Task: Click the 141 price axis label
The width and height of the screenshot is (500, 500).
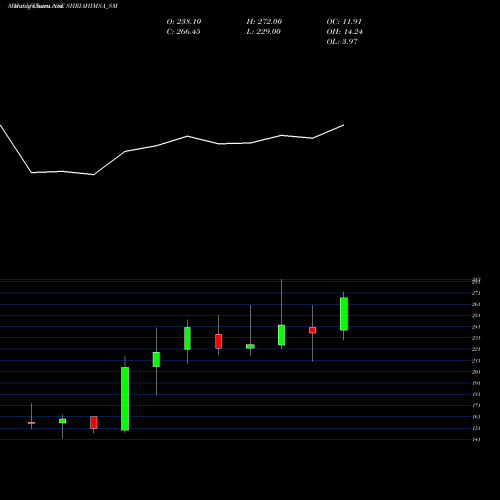Action: coord(476,440)
